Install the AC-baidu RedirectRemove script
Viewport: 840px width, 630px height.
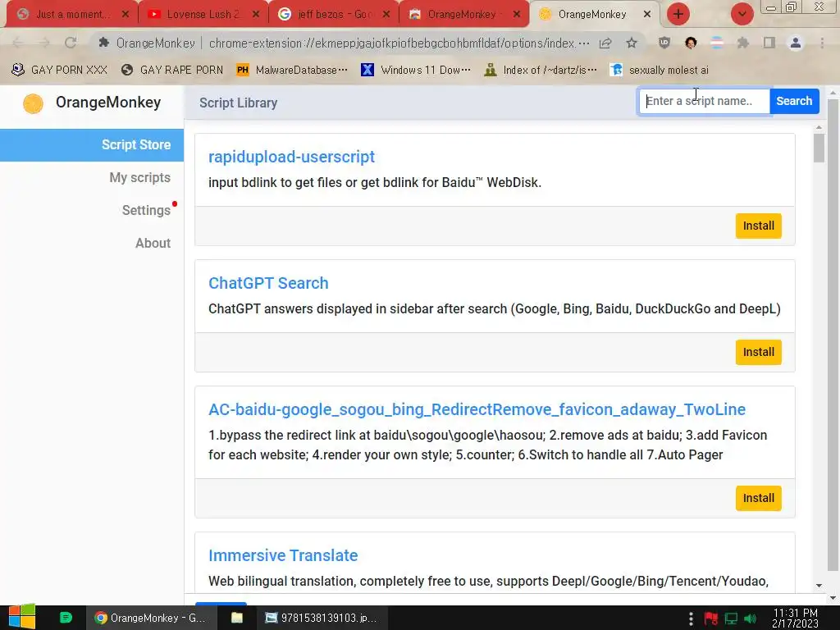[x=758, y=498]
